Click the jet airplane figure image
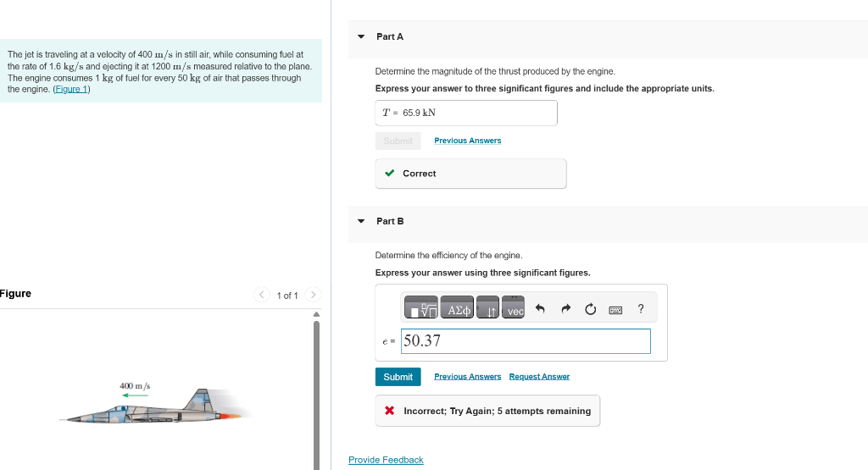Screen dimensions: 868x470 point(156,407)
